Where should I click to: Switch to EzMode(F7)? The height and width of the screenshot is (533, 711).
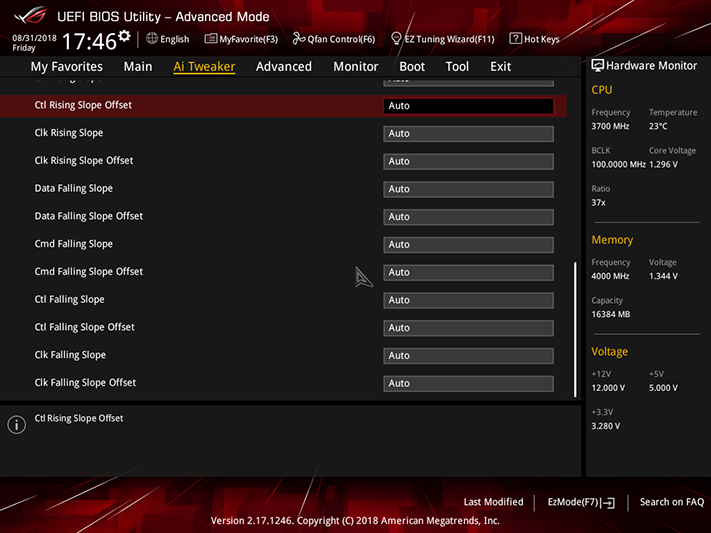coord(581,502)
